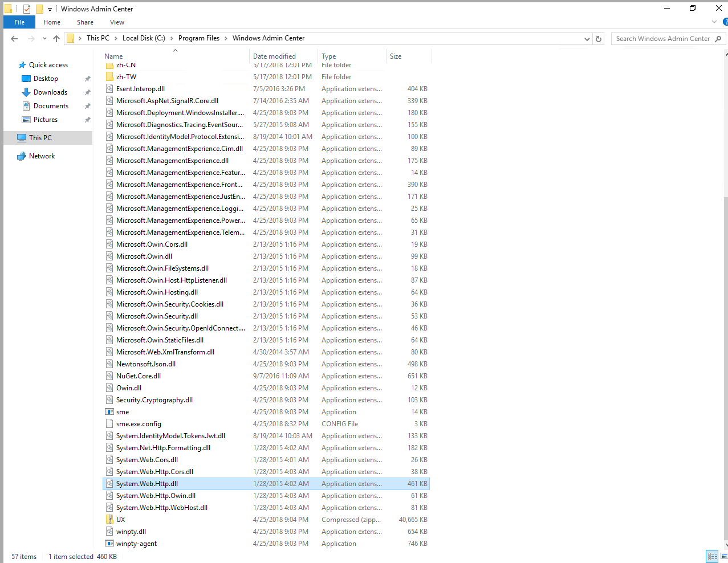Select Microsoft.AspNet.SignalR.Core.dll

point(167,101)
